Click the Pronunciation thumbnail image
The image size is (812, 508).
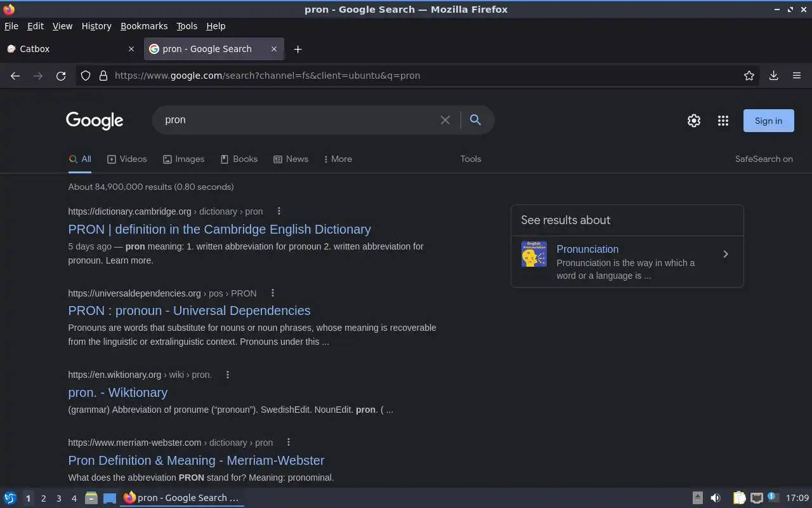click(x=534, y=254)
